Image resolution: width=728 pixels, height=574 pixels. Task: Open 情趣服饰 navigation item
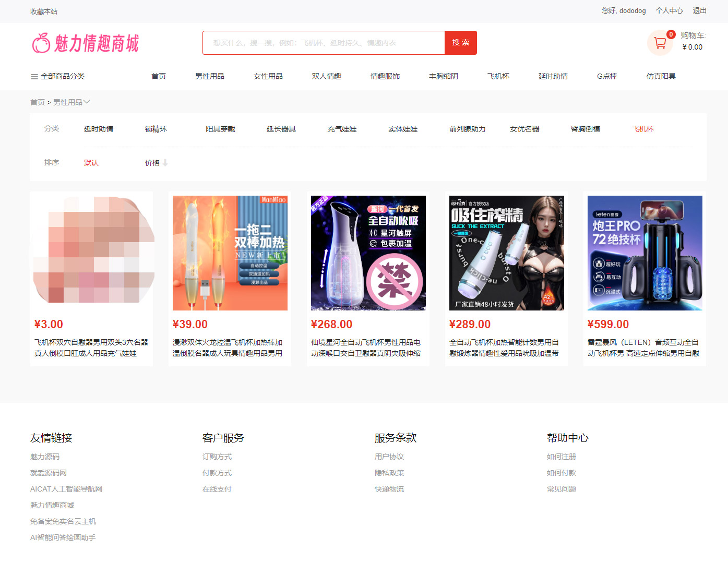tap(385, 76)
